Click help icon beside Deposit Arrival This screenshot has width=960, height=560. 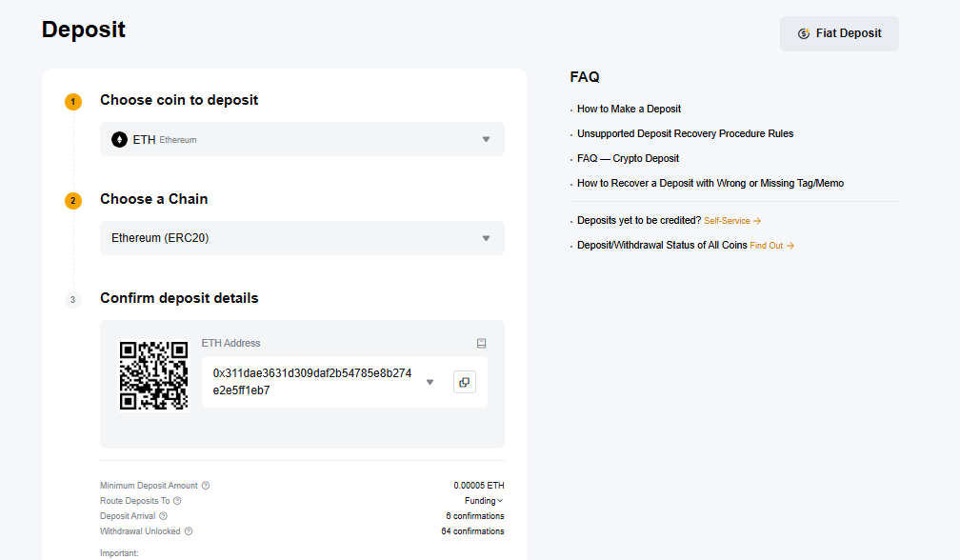[164, 516]
